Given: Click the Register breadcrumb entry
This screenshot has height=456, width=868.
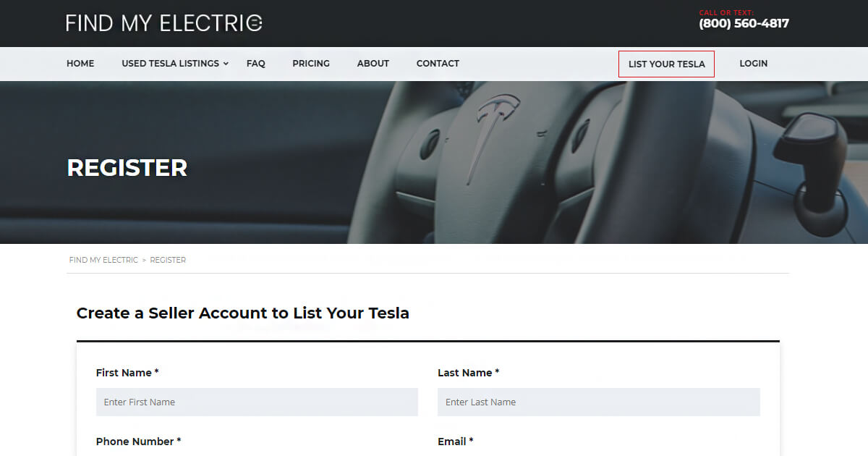Looking at the screenshot, I should click(x=168, y=259).
